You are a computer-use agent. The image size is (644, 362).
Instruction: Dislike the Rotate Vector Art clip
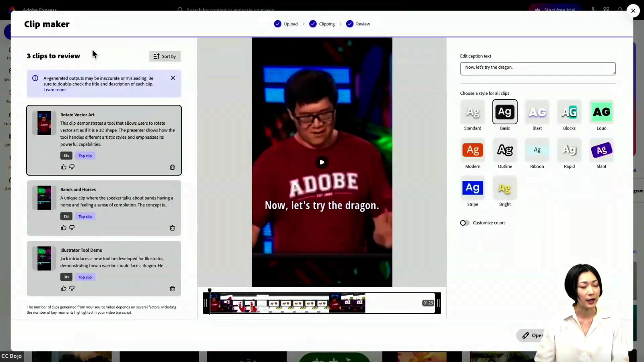[x=72, y=167]
